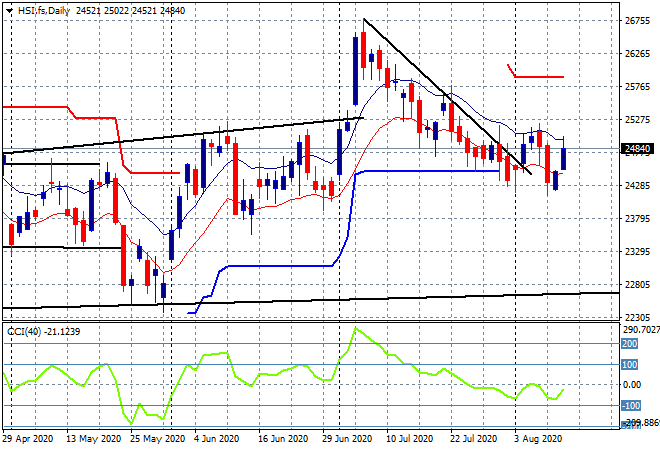Click date label 10 Jul 2020
This screenshot has height=450, width=660.
(x=410, y=439)
